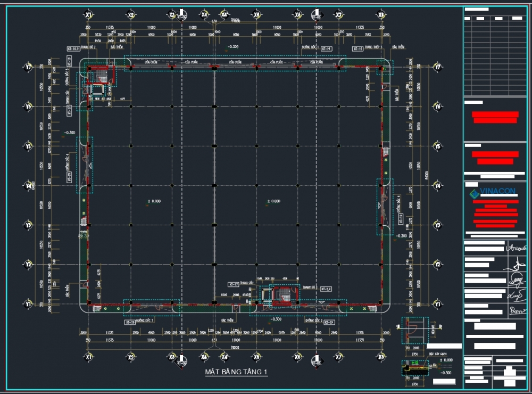The width and height of the screenshot is (532, 394).
Task: Click the KT-8.9 reference tag
Action: point(326,288)
